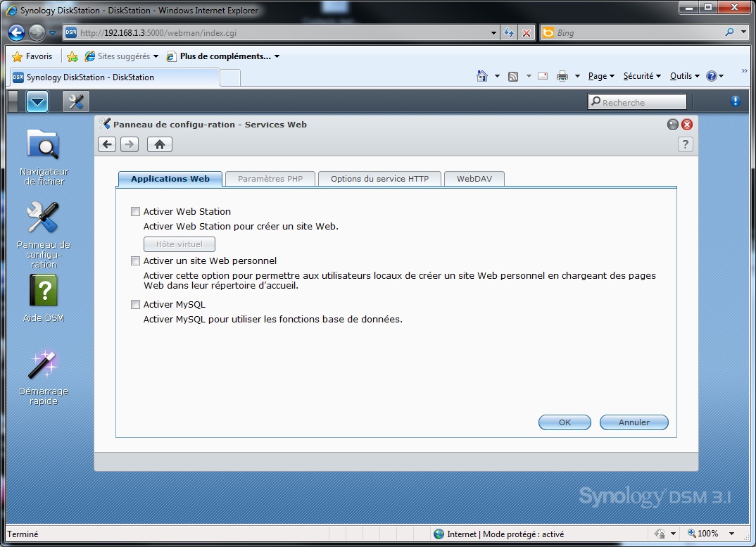756x547 pixels.
Task: Go forward in the control panel window
Action: [130, 144]
